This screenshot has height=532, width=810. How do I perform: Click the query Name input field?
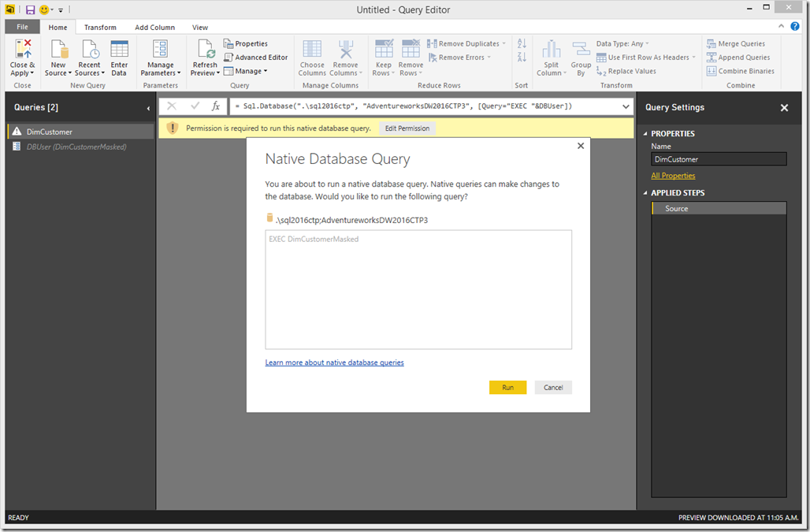point(719,159)
